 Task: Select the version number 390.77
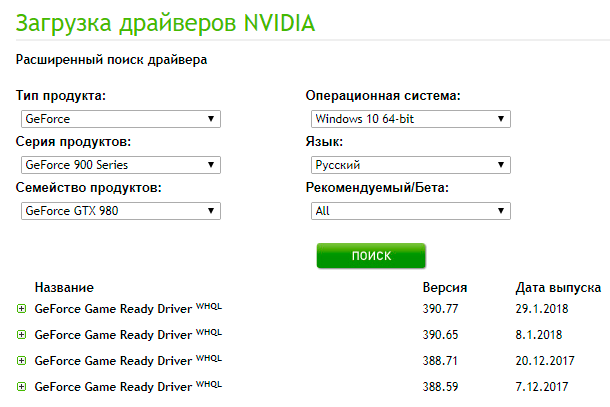440,309
